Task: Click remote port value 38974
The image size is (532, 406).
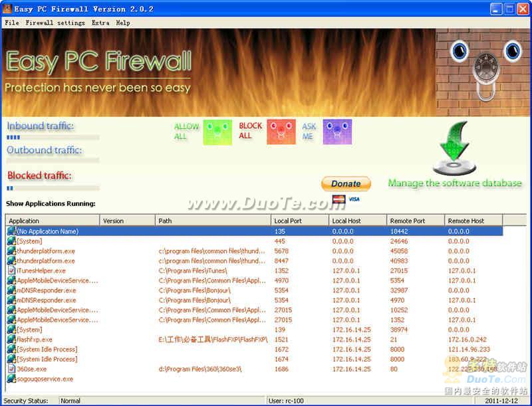Action: click(x=398, y=330)
